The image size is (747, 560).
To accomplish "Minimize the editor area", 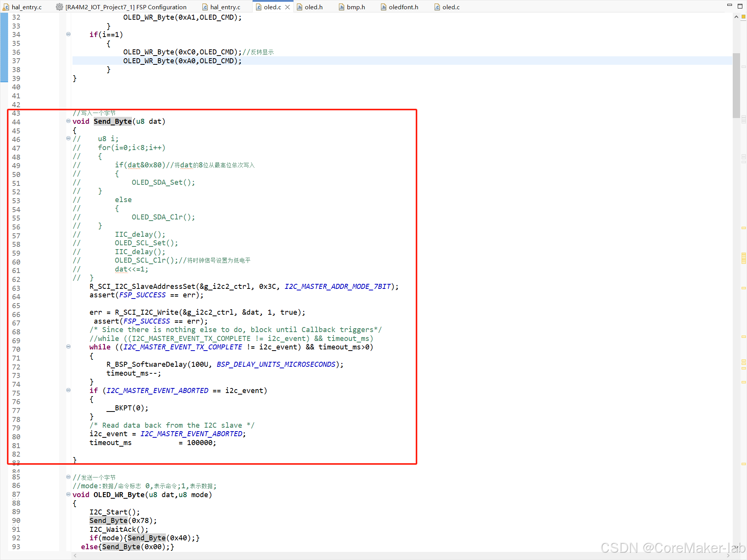I will (729, 5).
